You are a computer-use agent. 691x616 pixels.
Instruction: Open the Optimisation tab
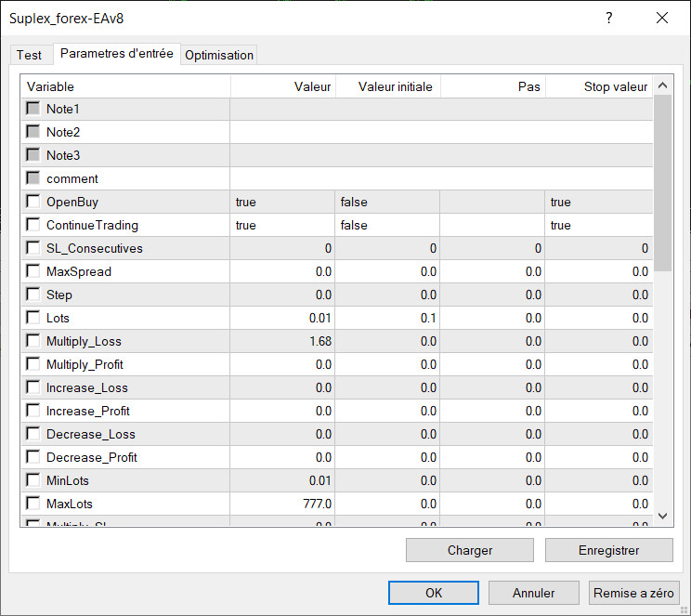pos(219,55)
